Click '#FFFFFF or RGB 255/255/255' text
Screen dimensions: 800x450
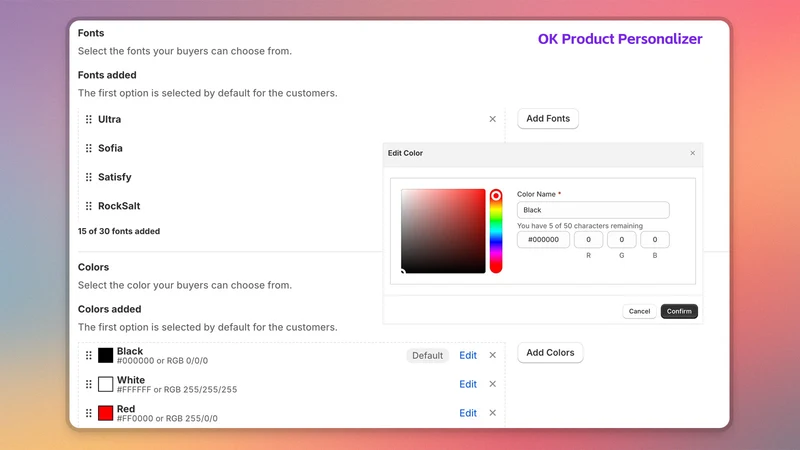coord(177,390)
